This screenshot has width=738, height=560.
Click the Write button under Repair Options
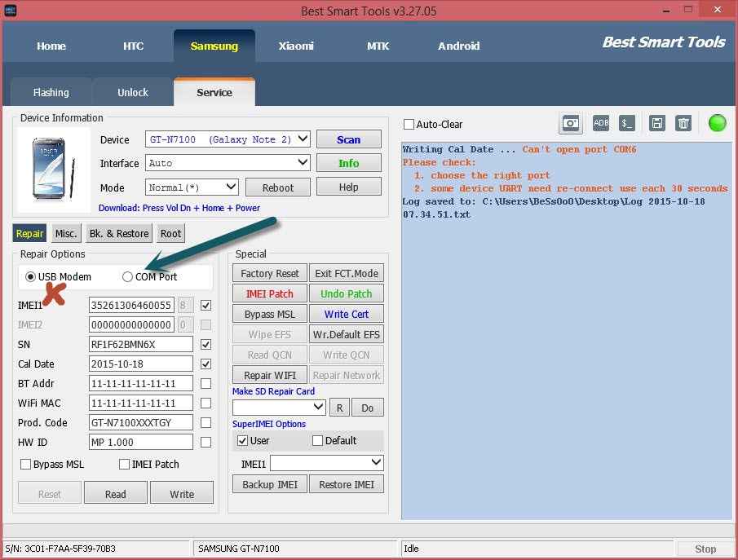(182, 494)
